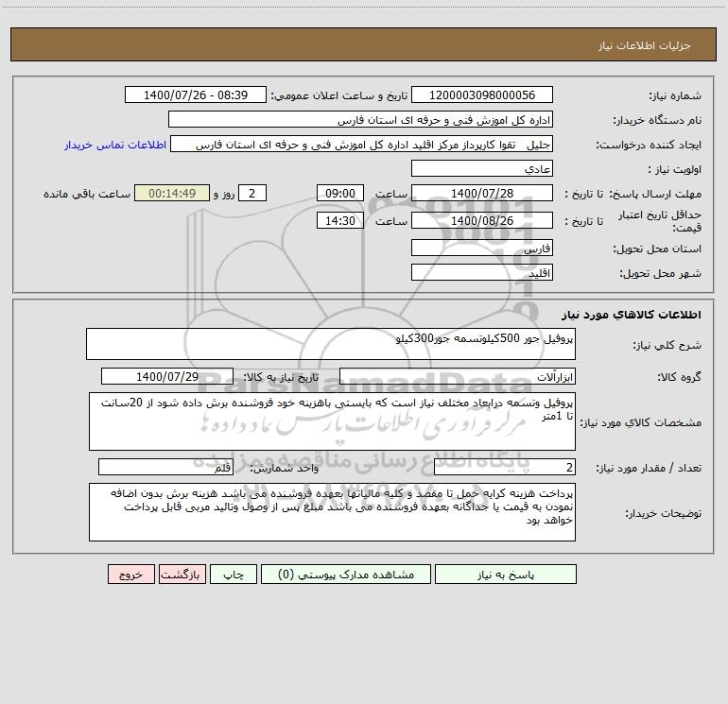
Task: Click the buyer notes text area
Action: (x=332, y=512)
